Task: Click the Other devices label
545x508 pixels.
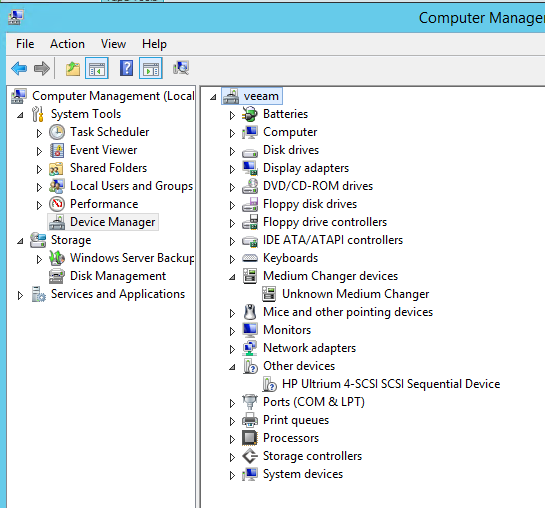Action: click(x=299, y=366)
